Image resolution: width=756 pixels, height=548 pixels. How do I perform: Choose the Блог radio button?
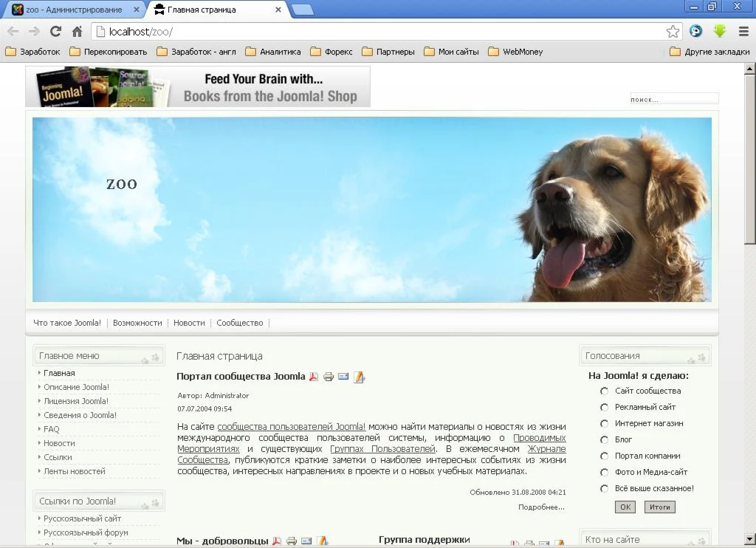coord(604,440)
